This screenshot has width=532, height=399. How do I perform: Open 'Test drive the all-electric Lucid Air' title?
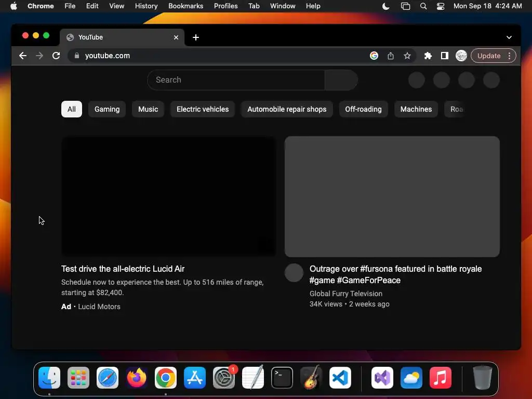pyautogui.click(x=123, y=269)
